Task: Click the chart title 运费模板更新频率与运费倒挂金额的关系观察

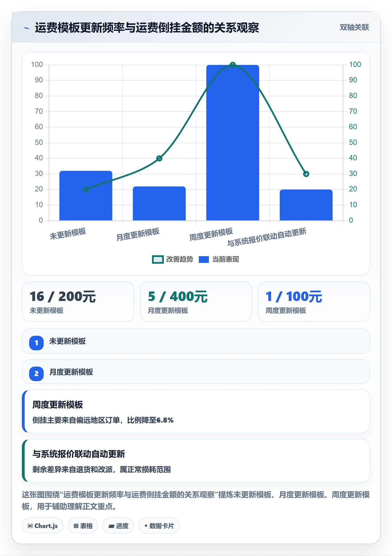Action: click(147, 28)
